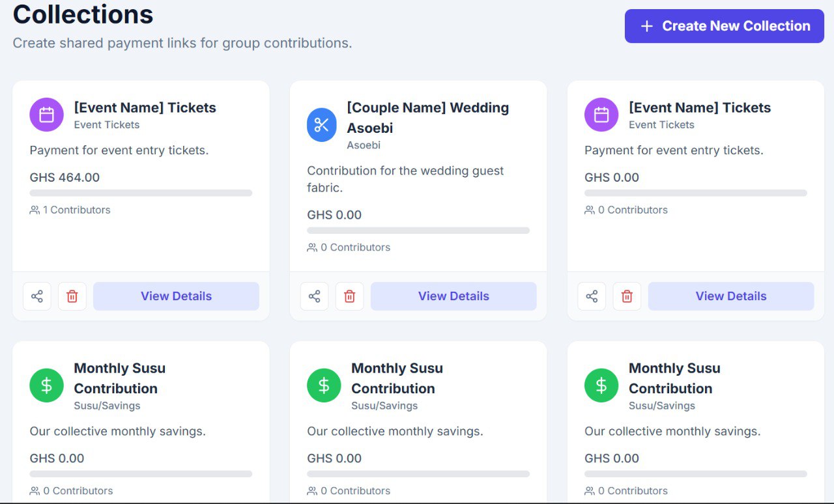Open View Details for the GHS 464.00 tickets collection
This screenshot has width=834, height=504.
[x=176, y=296]
